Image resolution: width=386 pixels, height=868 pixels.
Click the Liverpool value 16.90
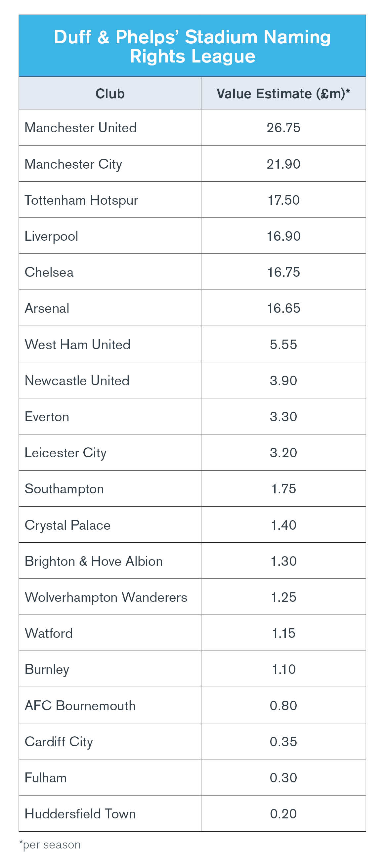(x=283, y=236)
